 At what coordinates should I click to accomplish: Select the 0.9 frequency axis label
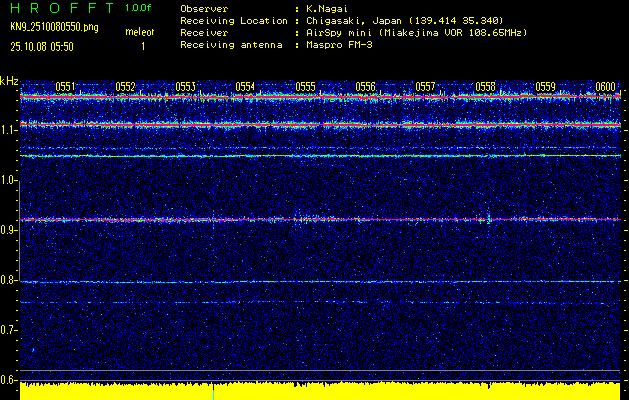tap(9, 230)
